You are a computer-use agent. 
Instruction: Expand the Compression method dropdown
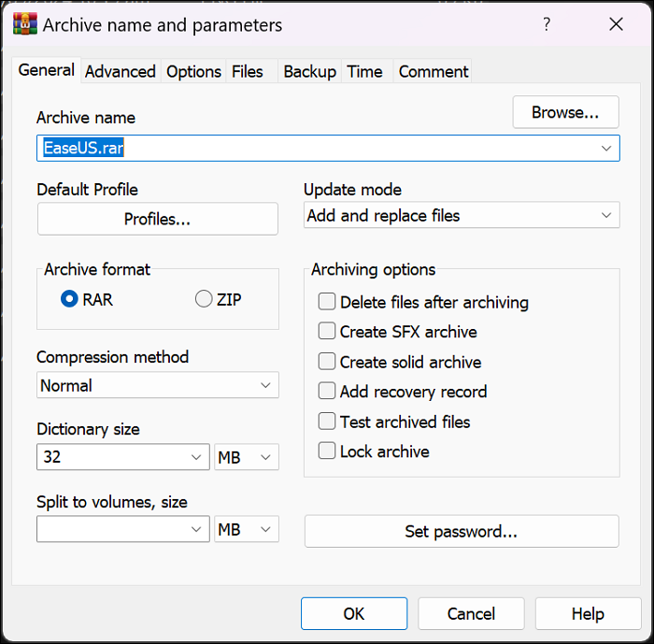[157, 385]
